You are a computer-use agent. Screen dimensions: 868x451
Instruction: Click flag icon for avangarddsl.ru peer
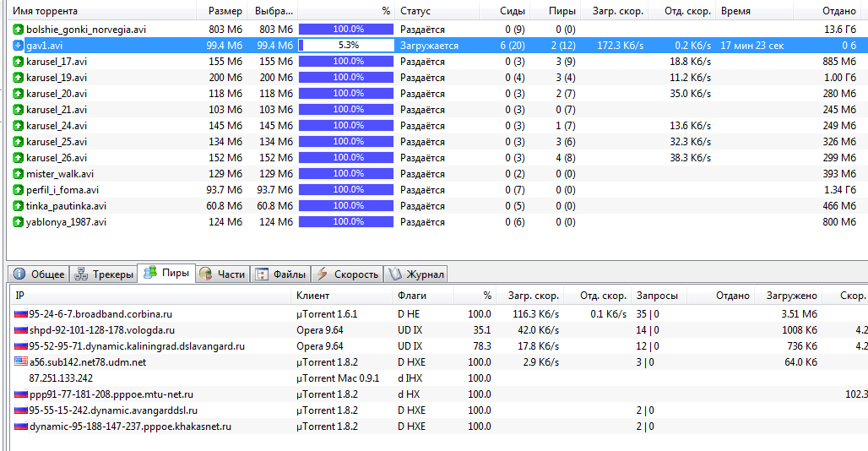21,410
